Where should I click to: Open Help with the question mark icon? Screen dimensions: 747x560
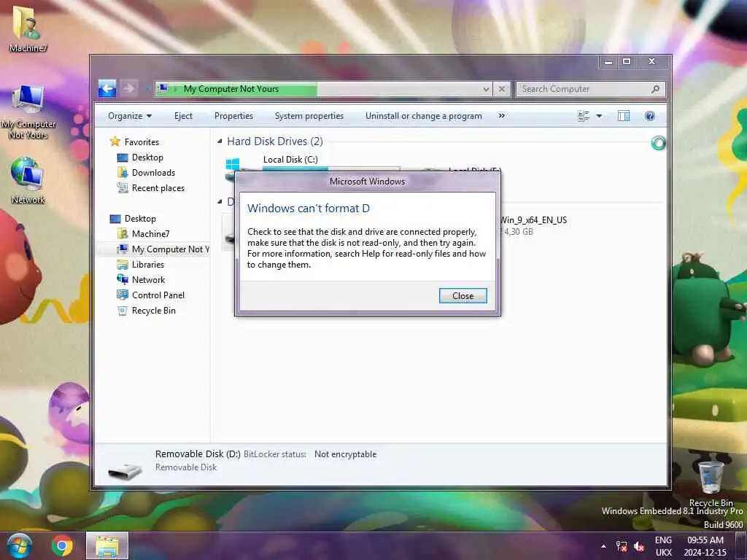650,116
